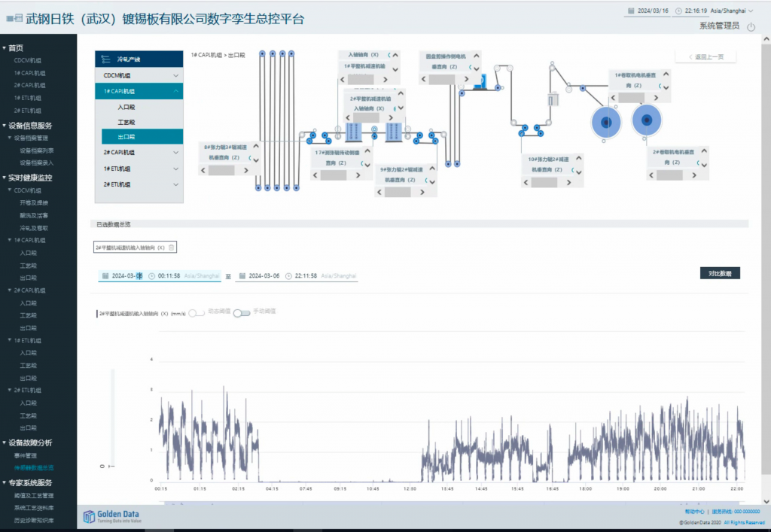Open 事件管理 in the left sidebar
This screenshot has width=771, height=532.
(x=26, y=455)
